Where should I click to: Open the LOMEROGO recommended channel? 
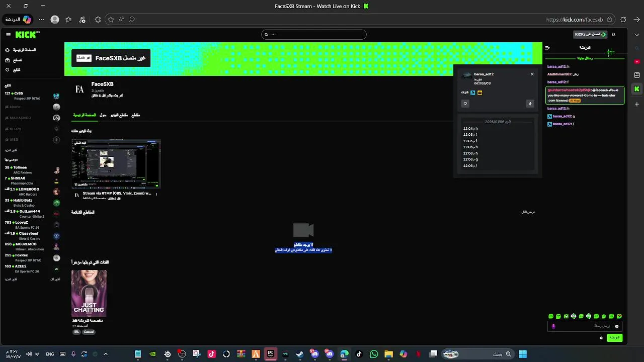tap(32, 192)
